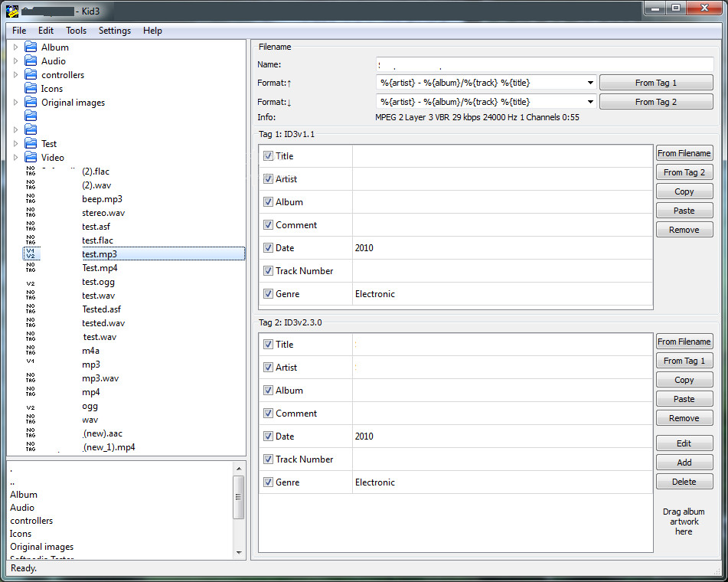Click the V1 V2 tag icon beside test.mp3
Viewport: 728px width, 582px height.
click(x=31, y=253)
